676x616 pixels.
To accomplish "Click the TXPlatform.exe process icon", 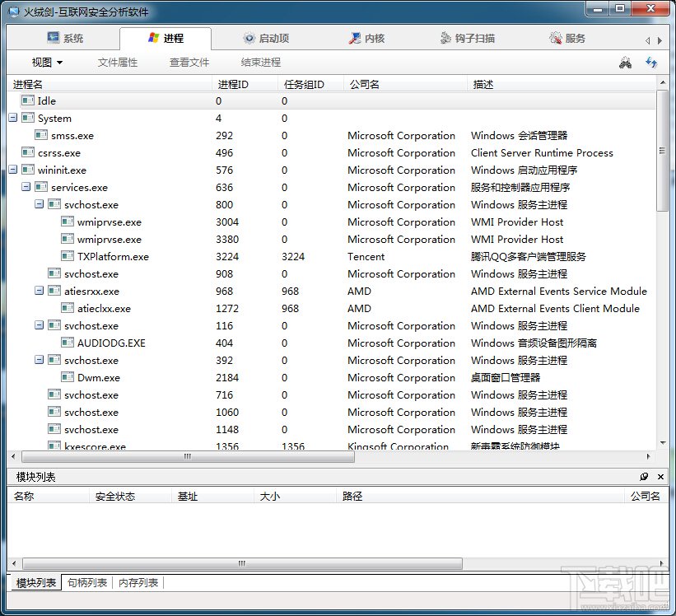I will [68, 256].
